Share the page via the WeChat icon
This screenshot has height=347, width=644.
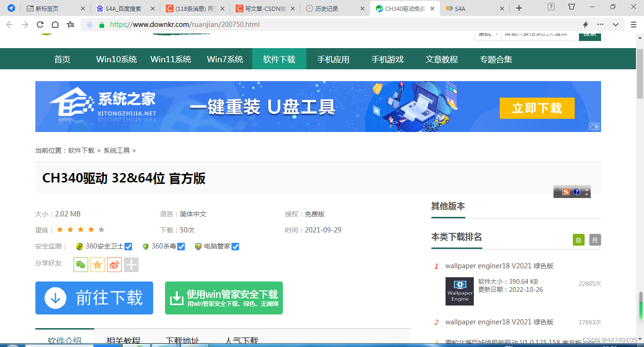[x=80, y=264]
